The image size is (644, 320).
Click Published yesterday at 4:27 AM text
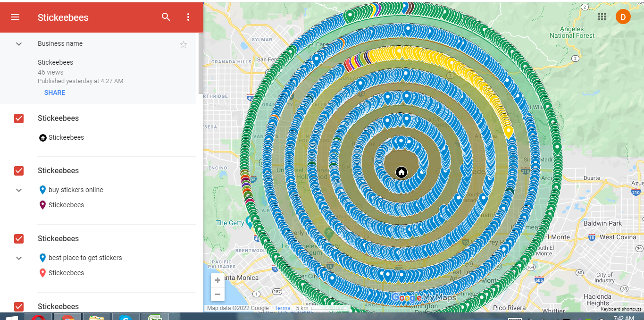coord(81,81)
